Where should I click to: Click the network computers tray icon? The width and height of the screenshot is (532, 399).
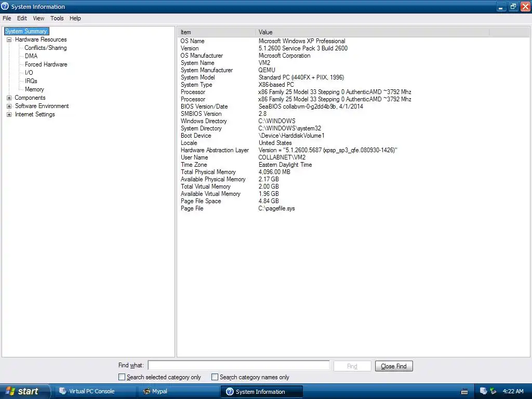[483, 391]
